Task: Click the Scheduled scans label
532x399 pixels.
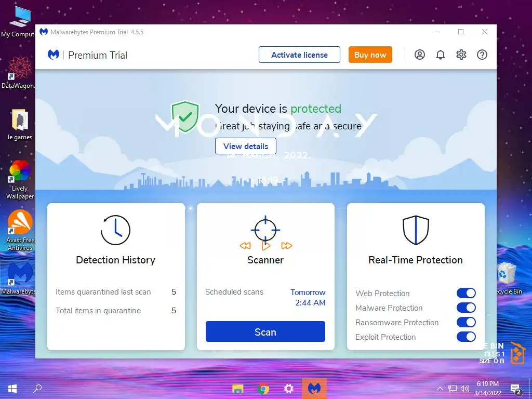Action: coord(234,292)
